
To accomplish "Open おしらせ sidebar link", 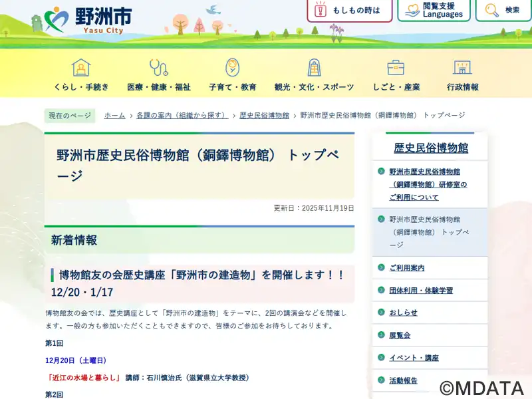I will tap(403, 313).
